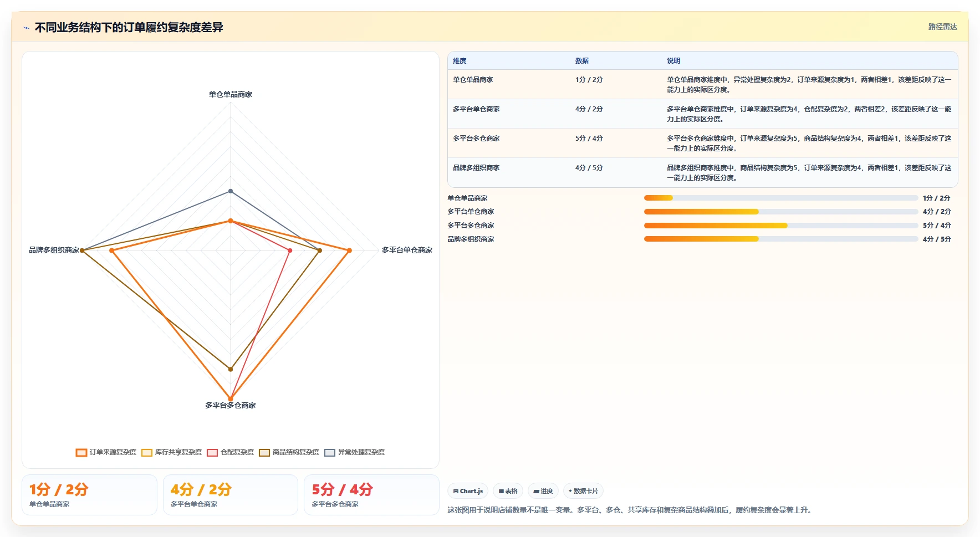Image resolution: width=980 pixels, height=537 pixels.
Task: Click the 多平台单仓商家 radar axis label
Action: click(x=407, y=250)
